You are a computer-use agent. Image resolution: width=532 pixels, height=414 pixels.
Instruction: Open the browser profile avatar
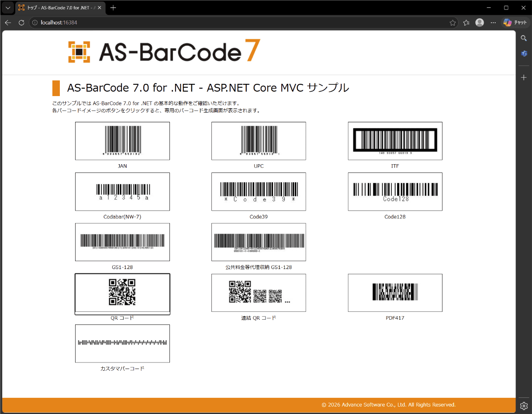tap(480, 23)
